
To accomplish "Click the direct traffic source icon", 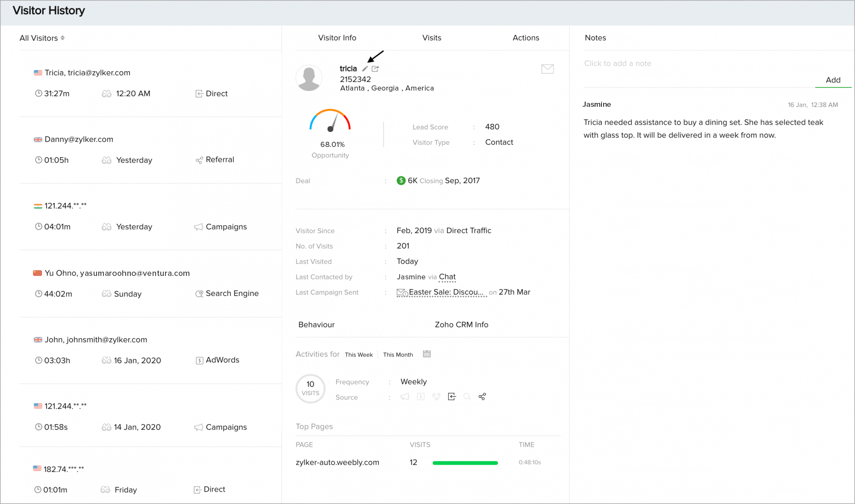I will pos(452,397).
